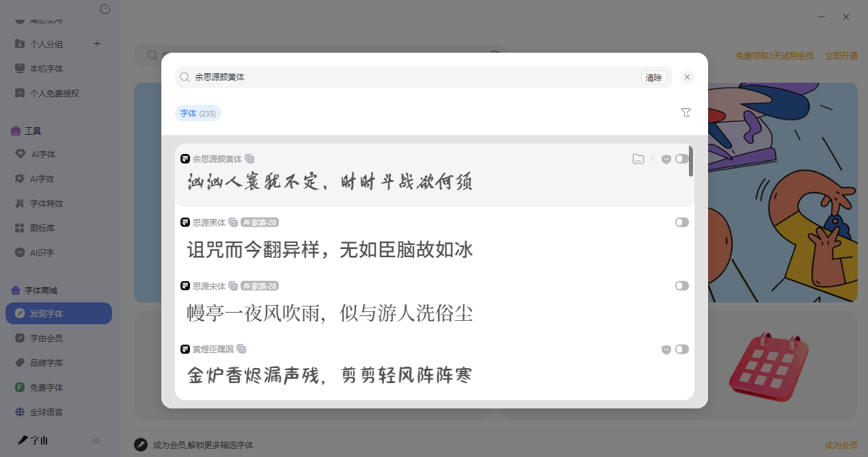Activate the 思源黑体 font switch
Image resolution: width=868 pixels, height=457 pixels.
[681, 222]
